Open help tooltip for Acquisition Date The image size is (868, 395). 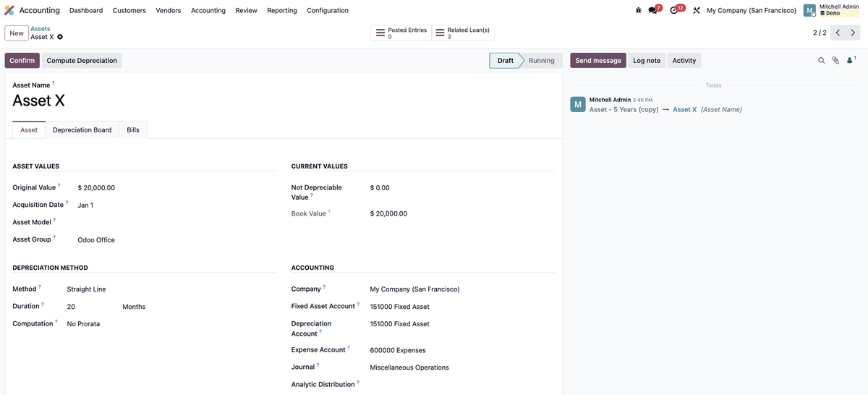click(67, 203)
